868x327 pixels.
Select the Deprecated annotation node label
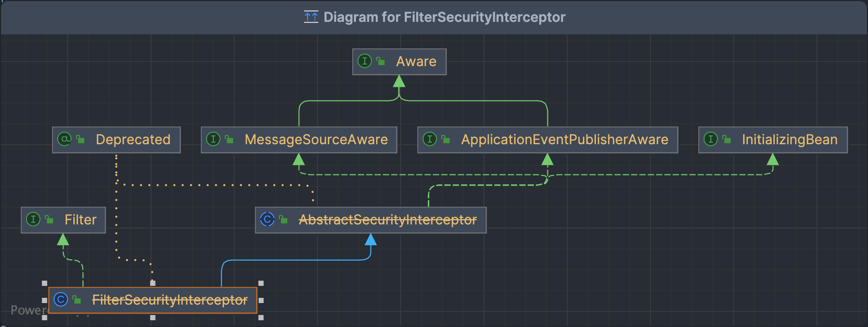point(133,140)
